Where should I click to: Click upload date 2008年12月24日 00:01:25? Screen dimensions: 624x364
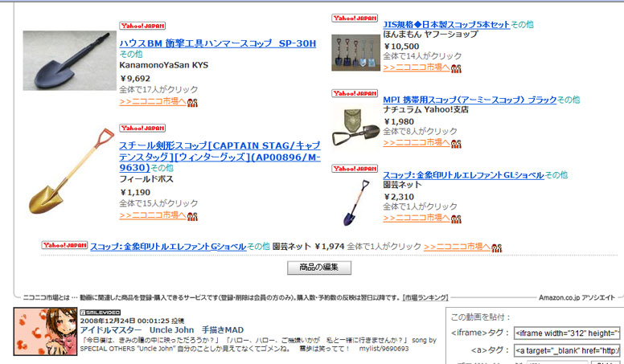click(125, 321)
